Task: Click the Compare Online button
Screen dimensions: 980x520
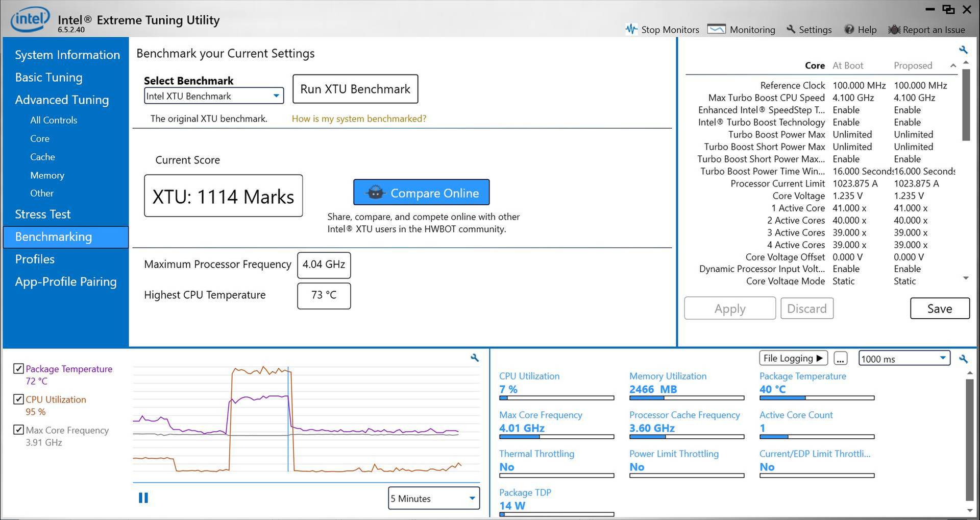Action: coord(422,192)
